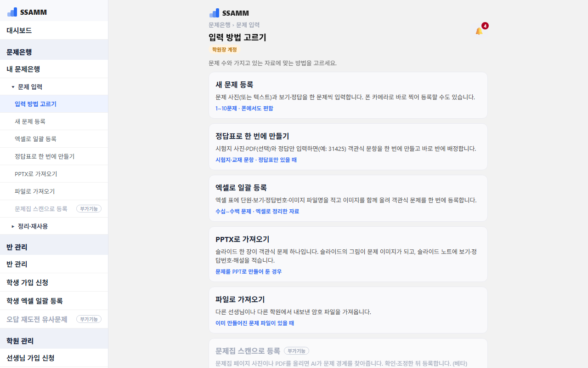Open 내 문제은행 in the sidebar
588x368 pixels.
click(54, 69)
